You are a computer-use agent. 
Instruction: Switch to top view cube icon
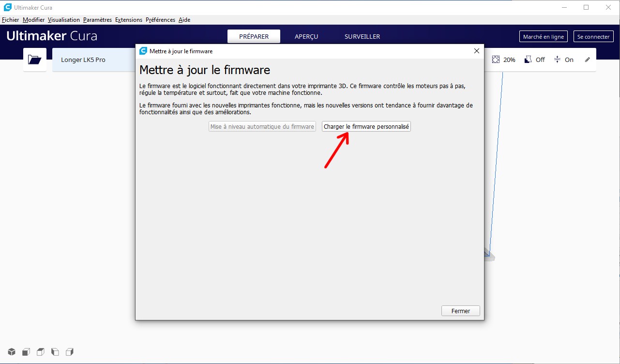point(41,352)
